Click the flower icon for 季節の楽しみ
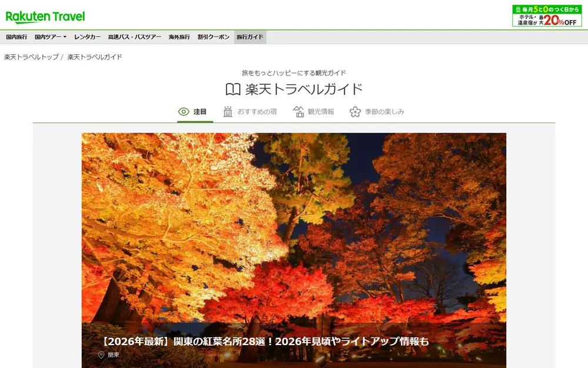The width and height of the screenshot is (588, 368). point(355,111)
